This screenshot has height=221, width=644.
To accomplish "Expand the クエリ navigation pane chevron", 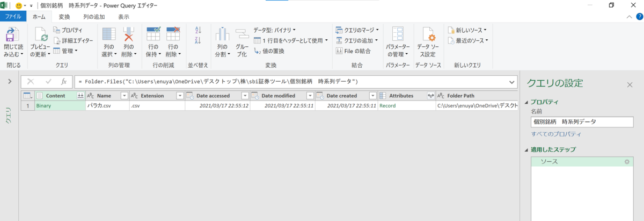I will (9, 82).
